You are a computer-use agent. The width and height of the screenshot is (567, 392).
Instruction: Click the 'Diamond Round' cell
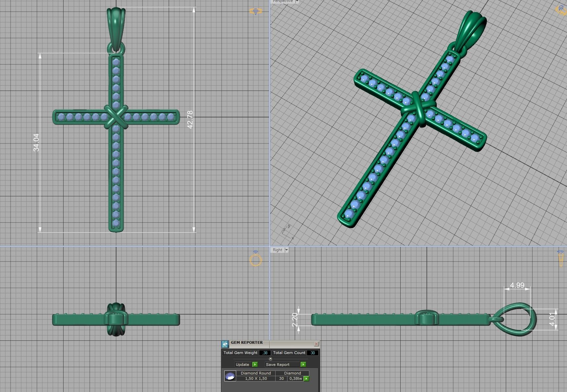coord(256,373)
